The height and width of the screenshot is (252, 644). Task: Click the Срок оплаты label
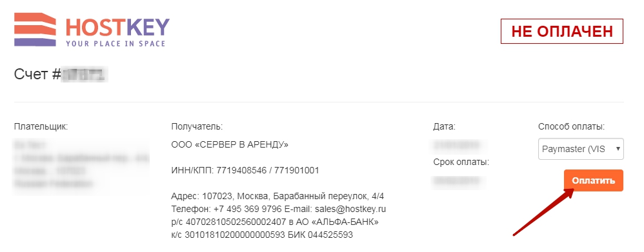tap(461, 162)
